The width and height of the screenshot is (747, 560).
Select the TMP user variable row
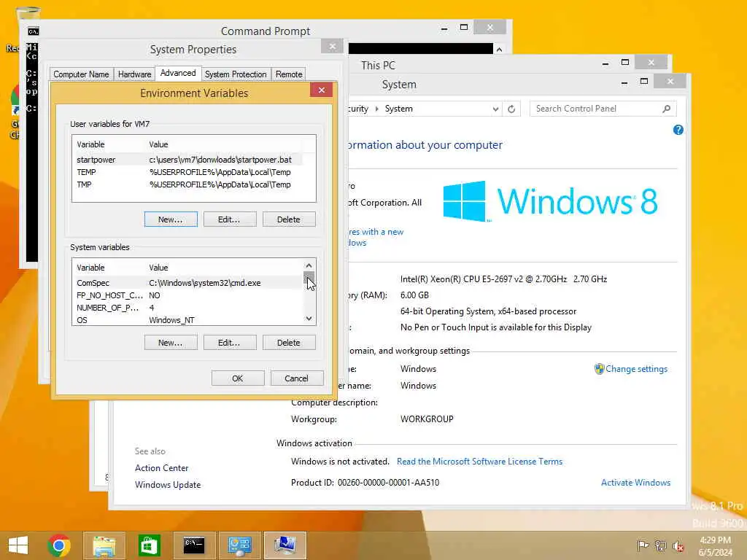(x=189, y=184)
